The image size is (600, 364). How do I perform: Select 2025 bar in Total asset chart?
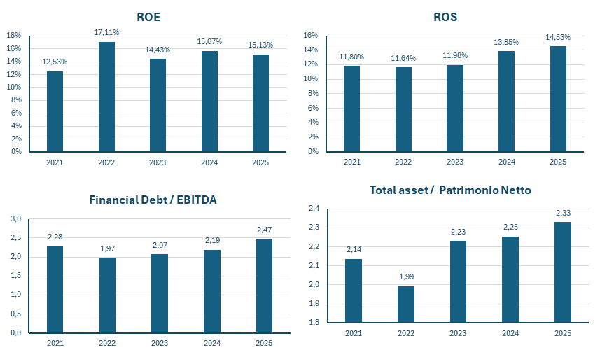tap(562, 272)
